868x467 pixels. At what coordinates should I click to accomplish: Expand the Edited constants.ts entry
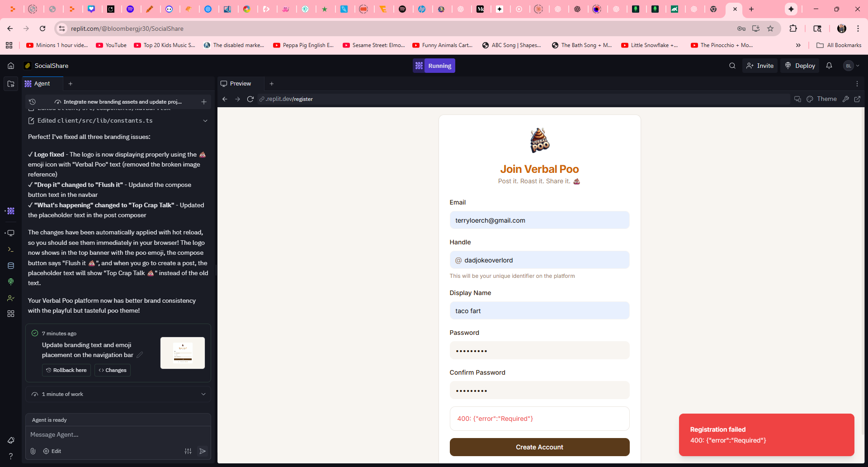tap(205, 121)
